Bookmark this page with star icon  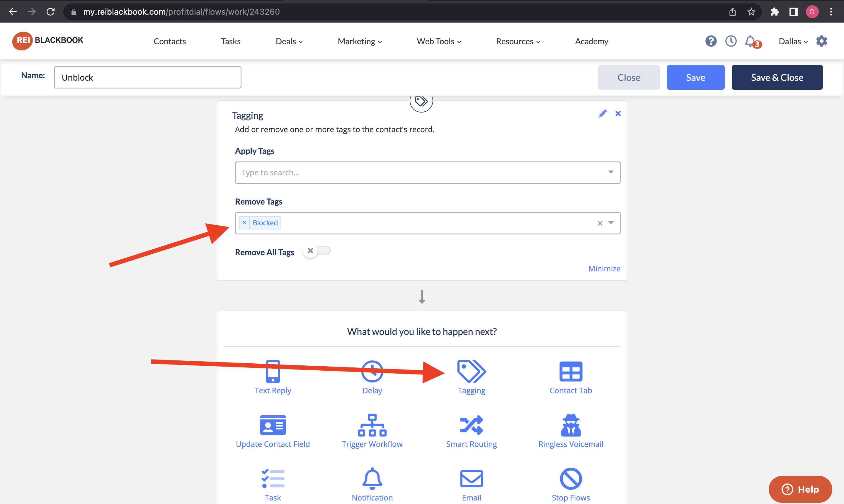(x=751, y=12)
